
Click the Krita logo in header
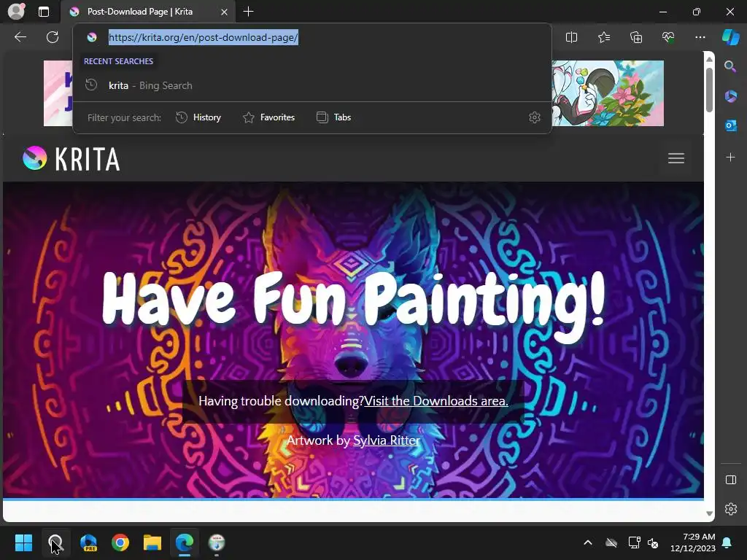click(71, 158)
